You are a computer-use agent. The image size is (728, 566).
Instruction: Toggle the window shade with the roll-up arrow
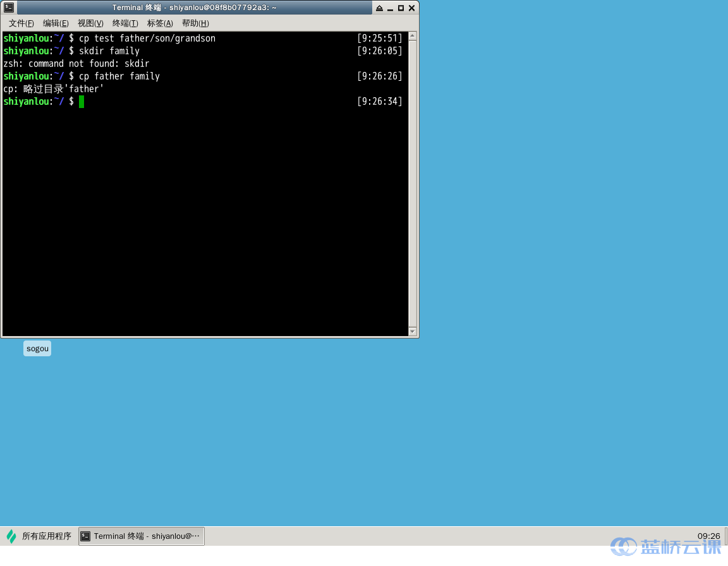pyautogui.click(x=379, y=8)
